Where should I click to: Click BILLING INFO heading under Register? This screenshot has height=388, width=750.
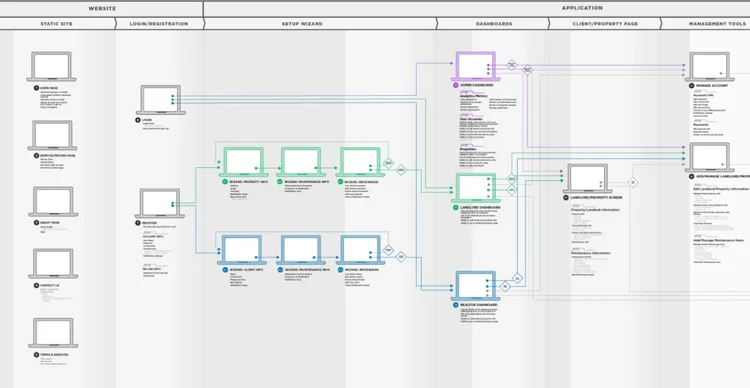coord(152,269)
